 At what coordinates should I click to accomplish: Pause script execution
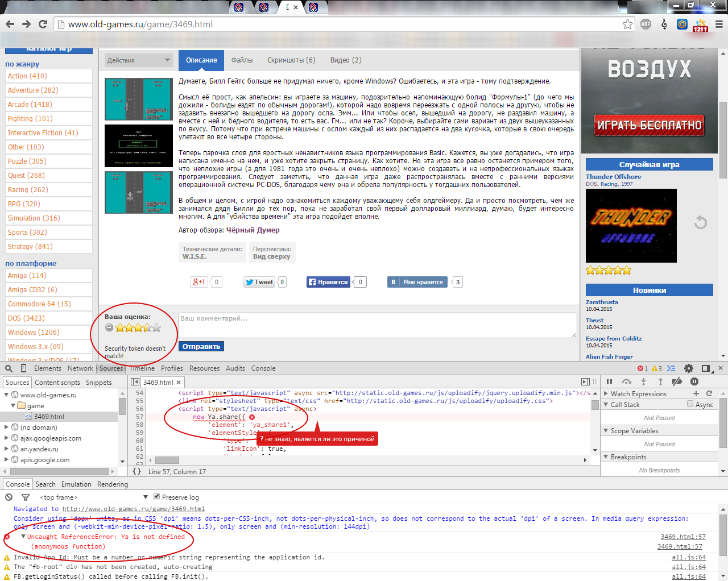coord(609,381)
